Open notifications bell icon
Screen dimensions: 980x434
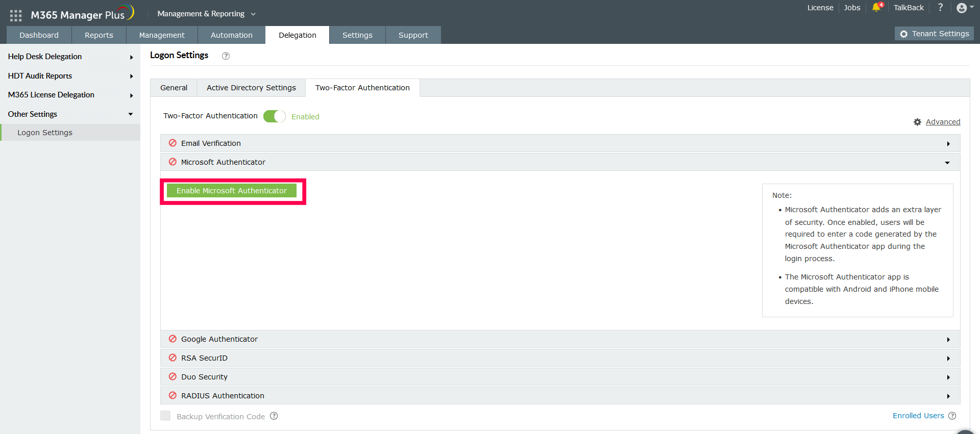pyautogui.click(x=876, y=7)
